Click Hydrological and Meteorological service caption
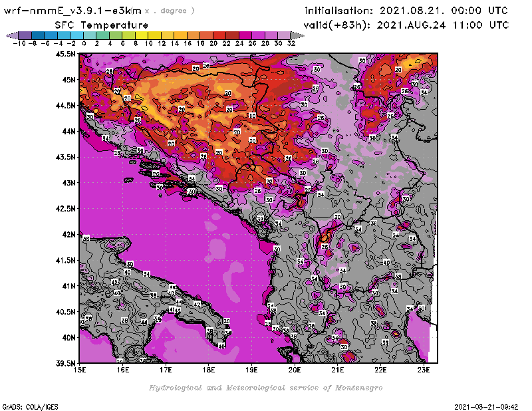The height and width of the screenshot is (411, 532). pyautogui.click(x=265, y=387)
